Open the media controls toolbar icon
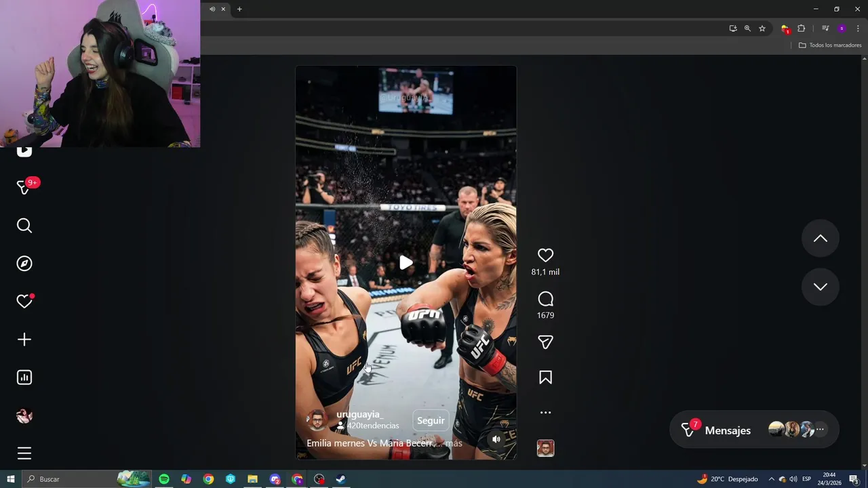Viewport: 868px width, 488px height. pos(825,28)
